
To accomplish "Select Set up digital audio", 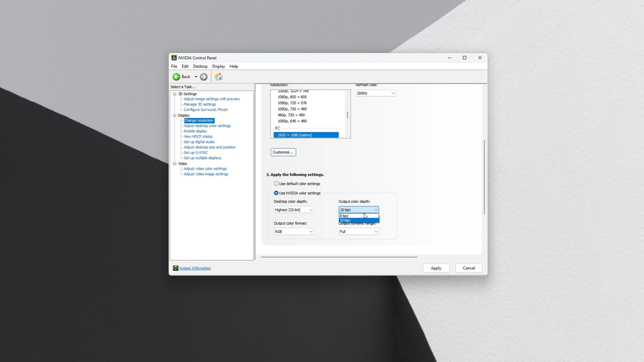I will pyautogui.click(x=199, y=142).
